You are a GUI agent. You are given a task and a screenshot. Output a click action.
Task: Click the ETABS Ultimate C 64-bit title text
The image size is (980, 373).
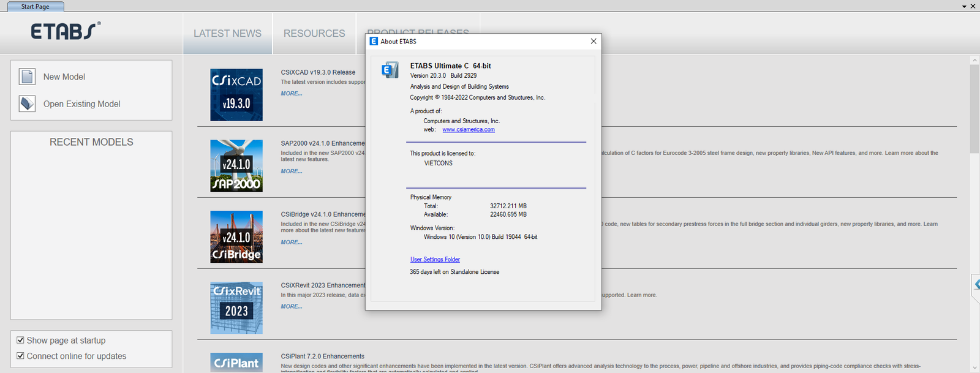450,66
